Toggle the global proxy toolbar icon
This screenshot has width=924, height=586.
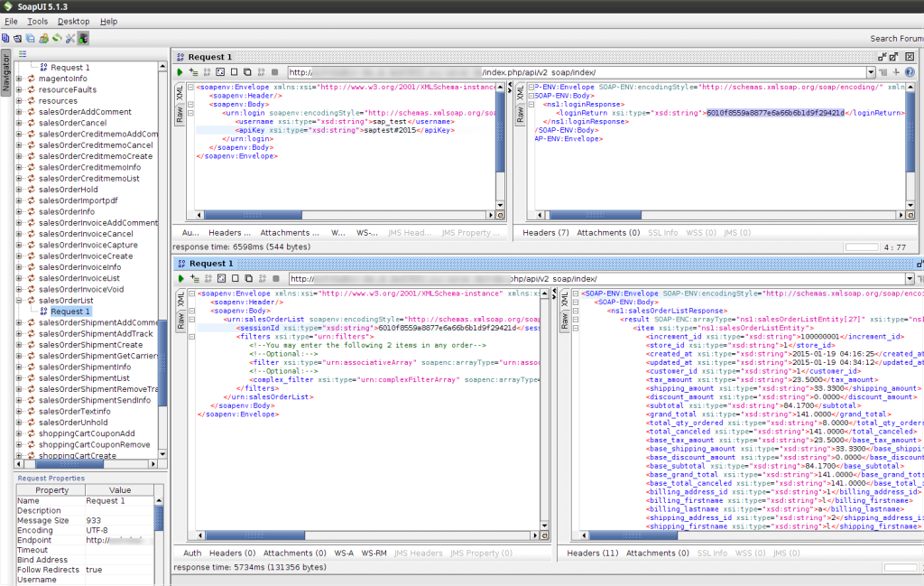tap(82, 38)
